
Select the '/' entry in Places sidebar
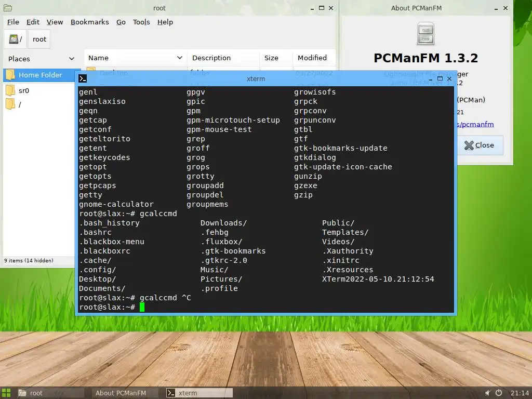pos(20,104)
